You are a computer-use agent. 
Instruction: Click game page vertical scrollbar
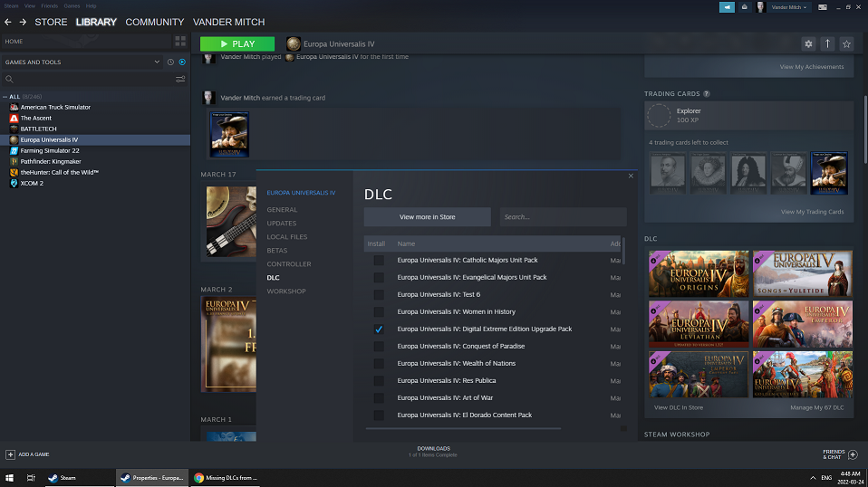[865, 129]
